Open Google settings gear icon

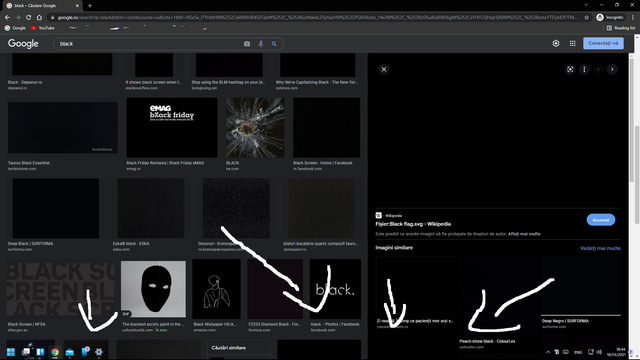click(x=556, y=43)
